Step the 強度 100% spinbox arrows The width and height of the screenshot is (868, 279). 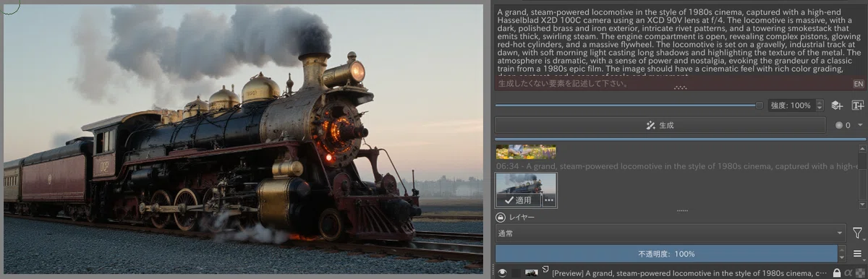click(x=820, y=106)
